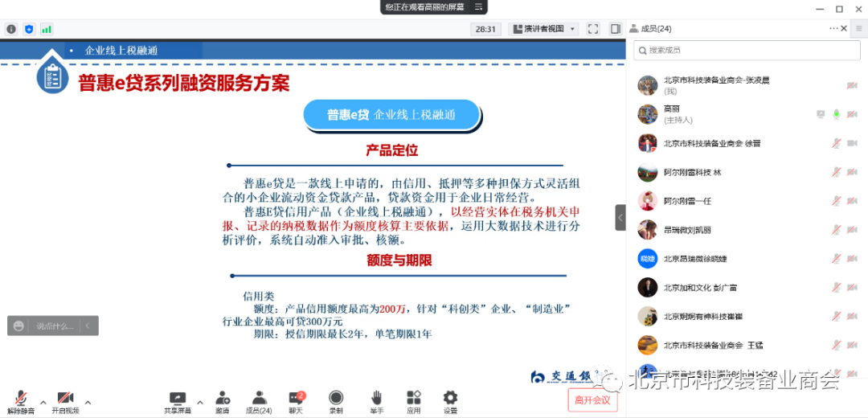Click the 张凌晨 (我) camera-off icon

[852, 85]
